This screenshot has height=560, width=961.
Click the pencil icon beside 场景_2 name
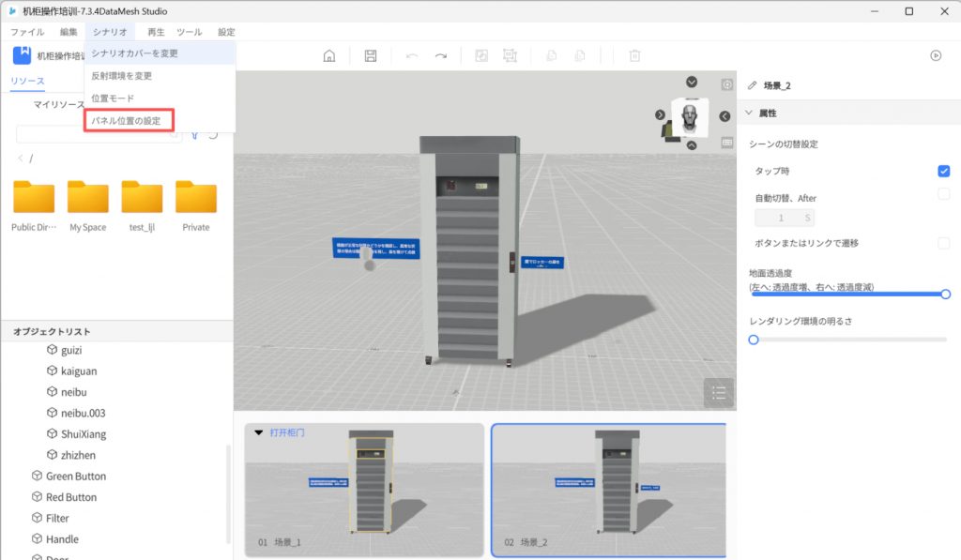click(x=752, y=85)
